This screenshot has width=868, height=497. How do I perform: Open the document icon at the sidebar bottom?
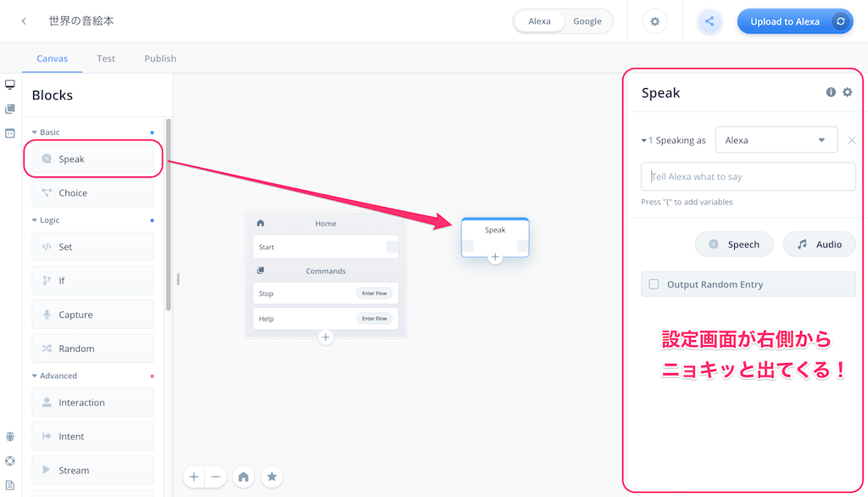click(x=10, y=485)
